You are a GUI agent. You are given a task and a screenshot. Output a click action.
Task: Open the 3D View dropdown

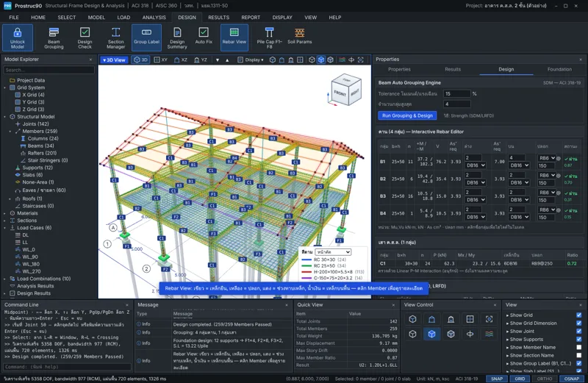[x=114, y=60]
